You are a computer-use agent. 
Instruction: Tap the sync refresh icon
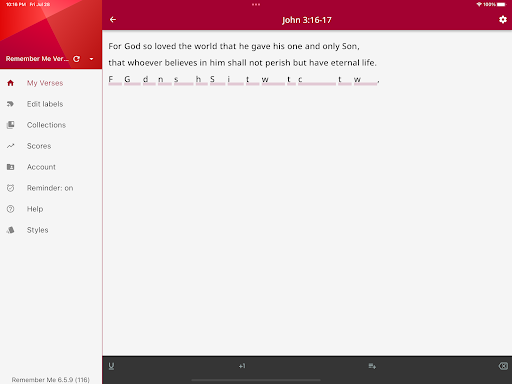click(77, 59)
